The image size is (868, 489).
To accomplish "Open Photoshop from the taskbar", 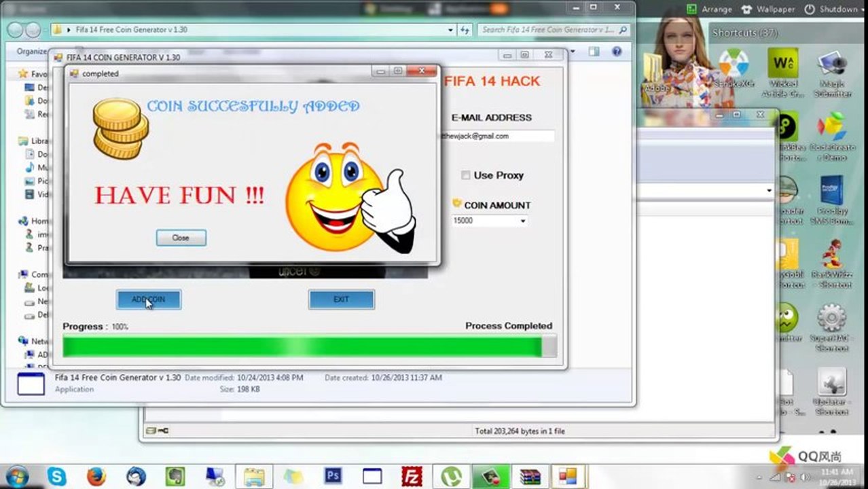I will pyautogui.click(x=333, y=476).
